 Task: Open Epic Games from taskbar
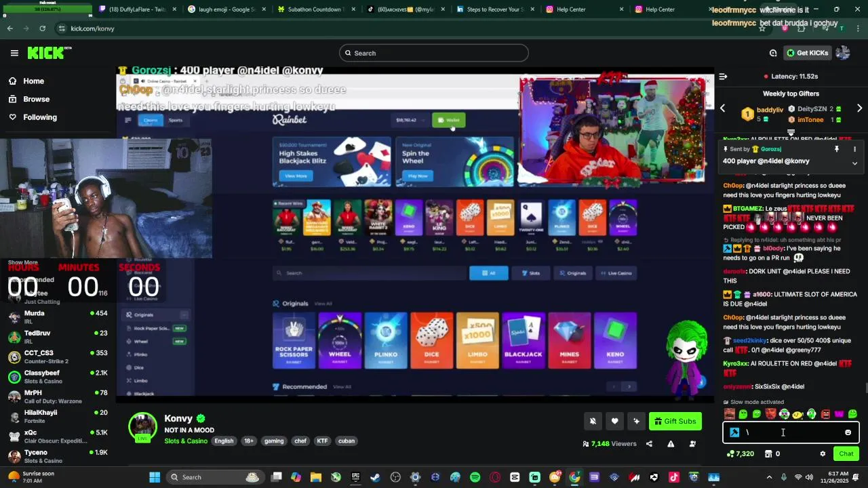pos(355,477)
